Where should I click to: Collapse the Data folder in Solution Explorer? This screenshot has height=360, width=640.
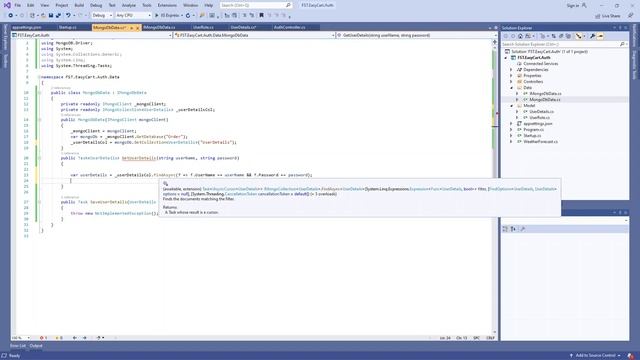click(x=511, y=88)
